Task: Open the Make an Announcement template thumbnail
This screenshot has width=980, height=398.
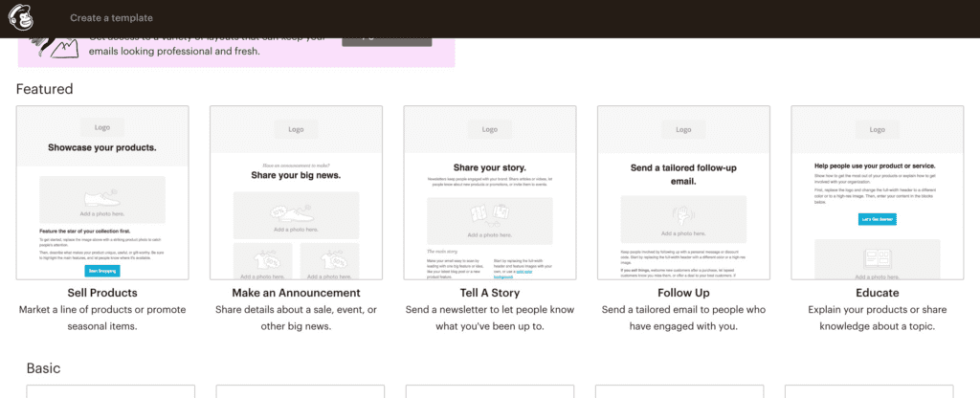Action: click(297, 192)
